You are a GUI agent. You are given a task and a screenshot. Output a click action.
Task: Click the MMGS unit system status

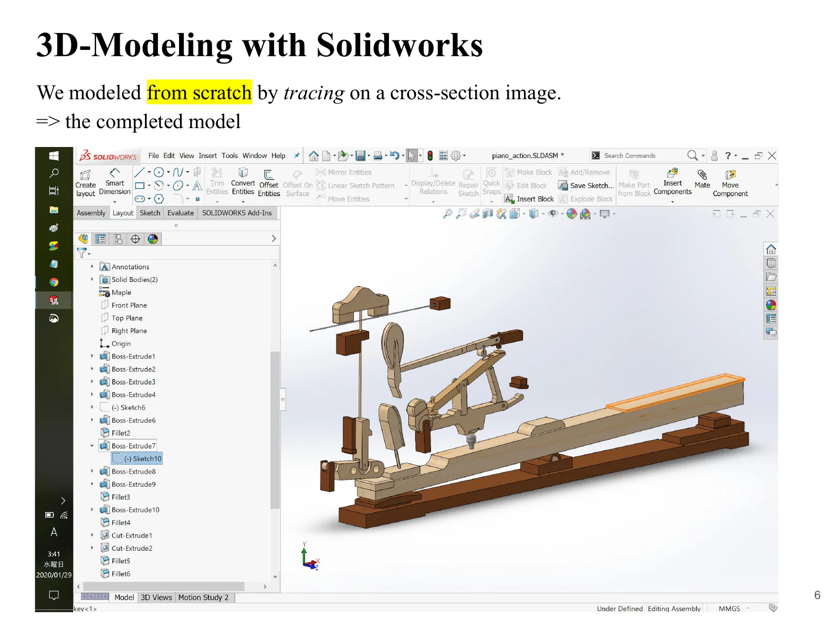point(729,608)
